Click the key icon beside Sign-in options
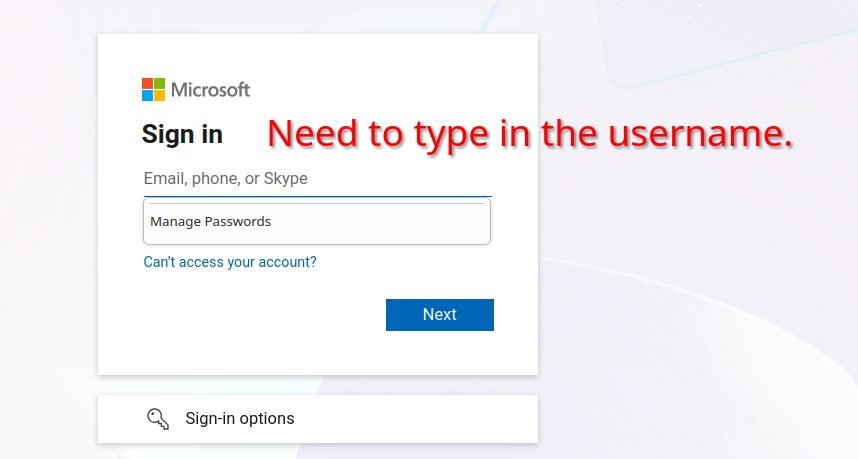 point(158,418)
